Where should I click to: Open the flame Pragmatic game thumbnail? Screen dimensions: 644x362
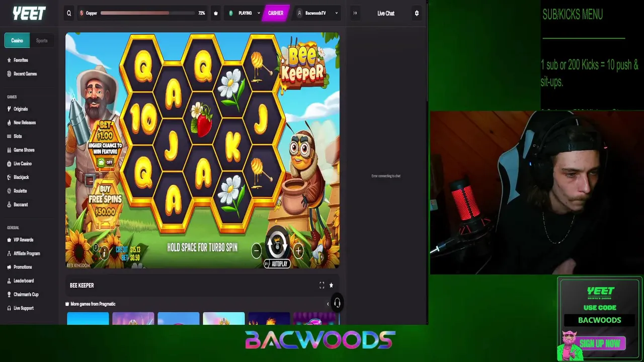click(x=269, y=318)
